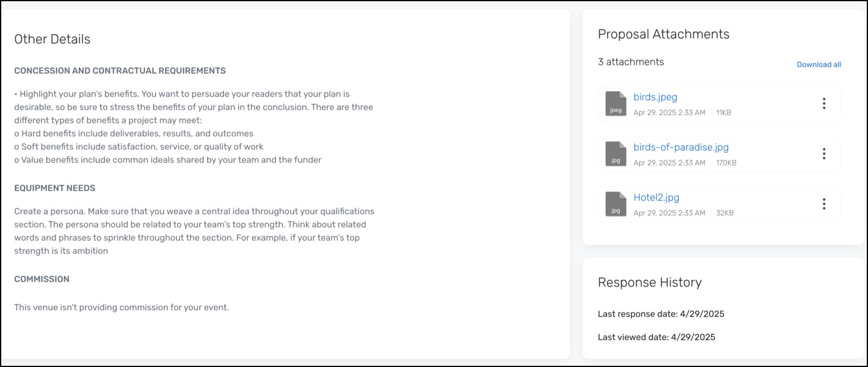Open the birds-of-paradise.jpg attachment link

point(681,147)
